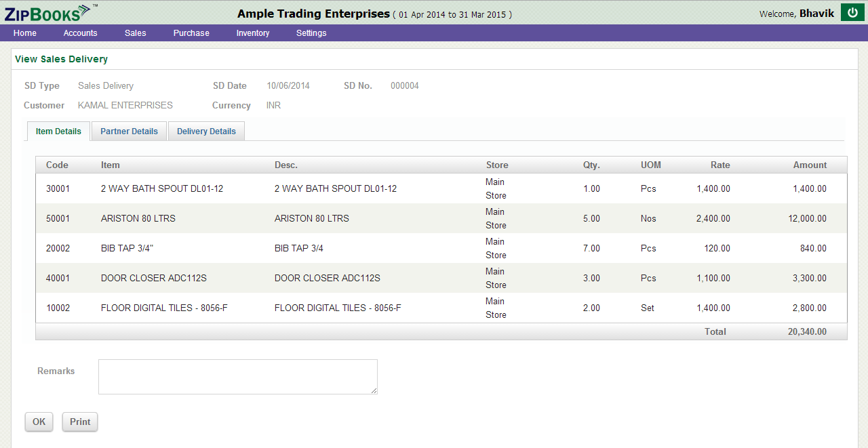Click item name ARISTON 80 LTRS
Screen dimensions: 868x448
click(x=138, y=219)
